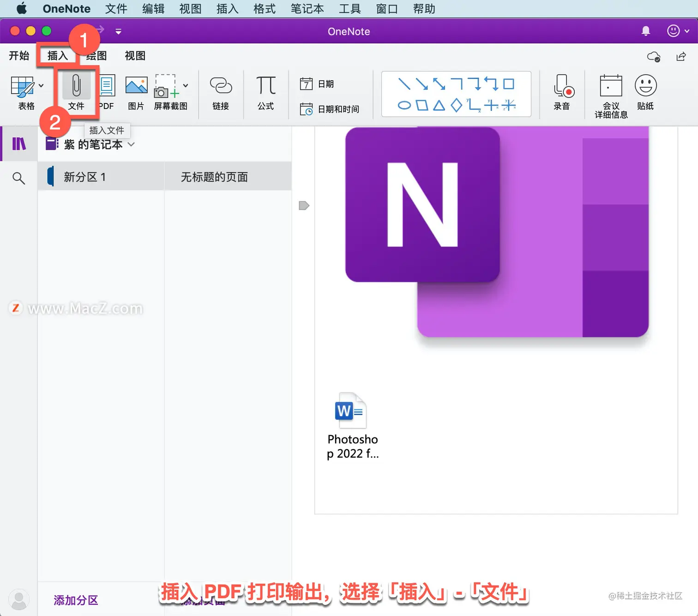
Task: Select the rectangle shape
Action: tap(509, 84)
